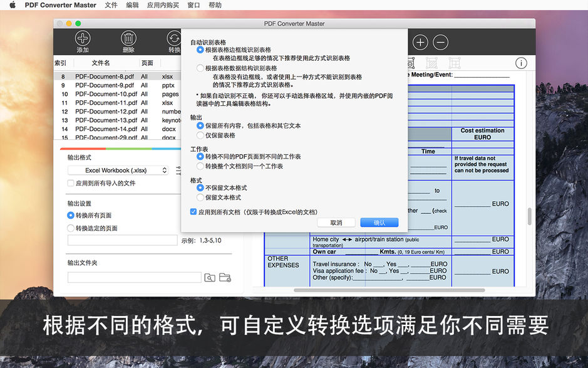Zoom in using the plus icon above preview

420,41
